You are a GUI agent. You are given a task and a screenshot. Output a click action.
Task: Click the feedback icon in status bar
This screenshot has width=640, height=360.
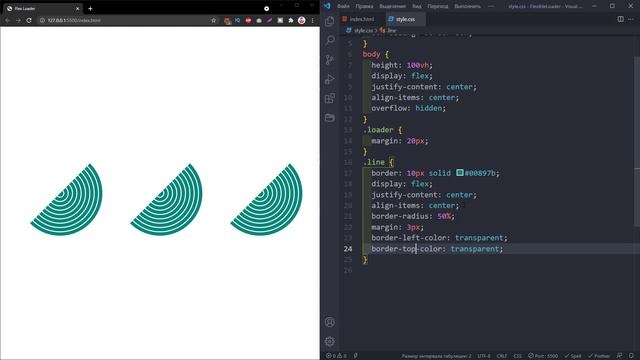pyautogui.click(x=619, y=356)
